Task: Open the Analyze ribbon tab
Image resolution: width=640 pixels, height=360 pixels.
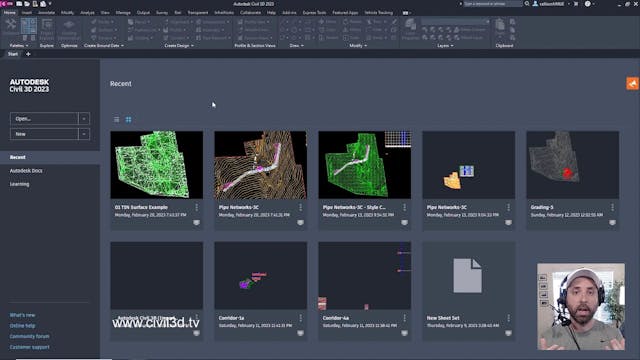Action: [87, 13]
